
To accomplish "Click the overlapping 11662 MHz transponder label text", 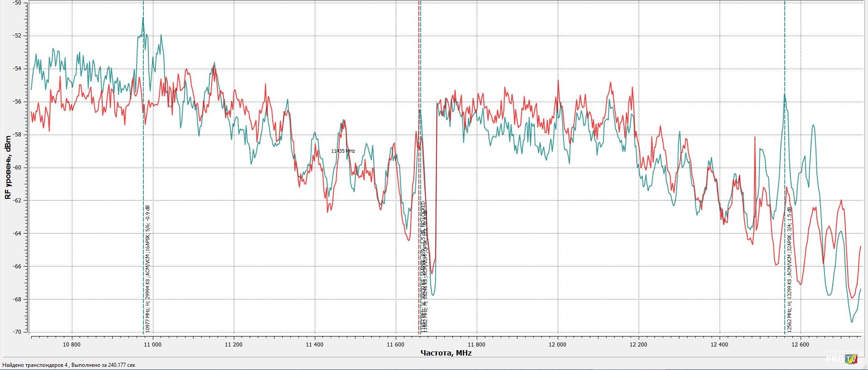I will click(424, 267).
